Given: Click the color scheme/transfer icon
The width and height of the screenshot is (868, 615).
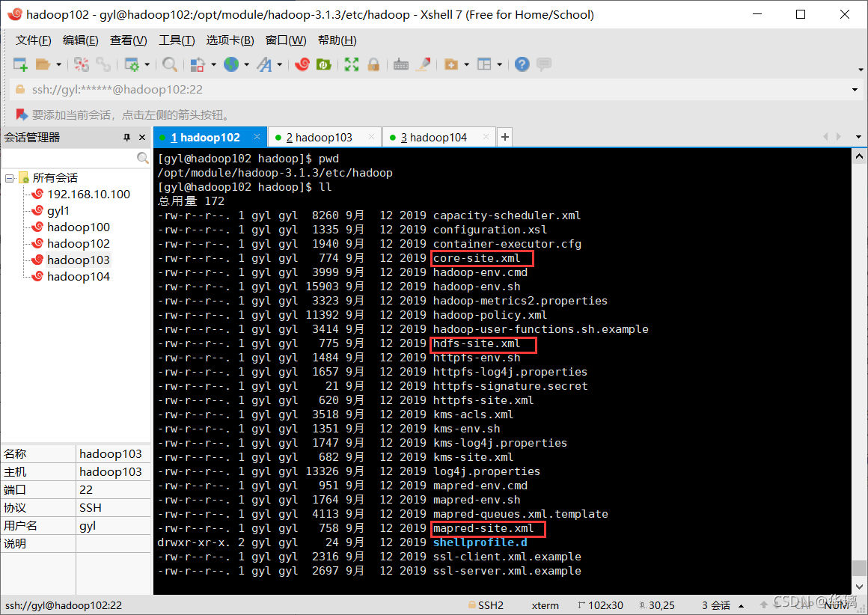Looking at the screenshot, I should tap(198, 64).
